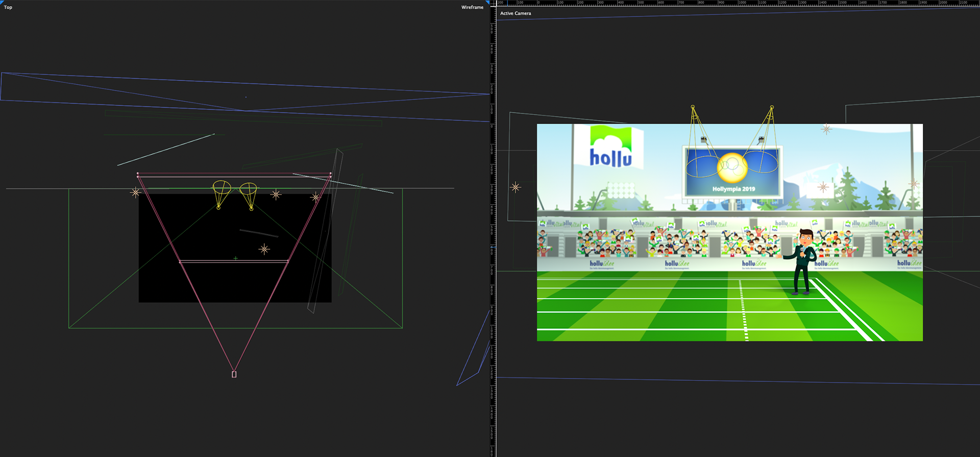The image size is (980, 457).
Task: Select light on the white sign near trees
Action: [823, 187]
